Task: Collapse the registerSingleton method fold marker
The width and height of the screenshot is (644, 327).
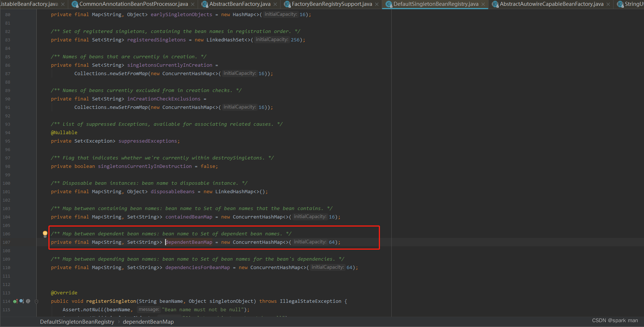Action: click(36, 301)
